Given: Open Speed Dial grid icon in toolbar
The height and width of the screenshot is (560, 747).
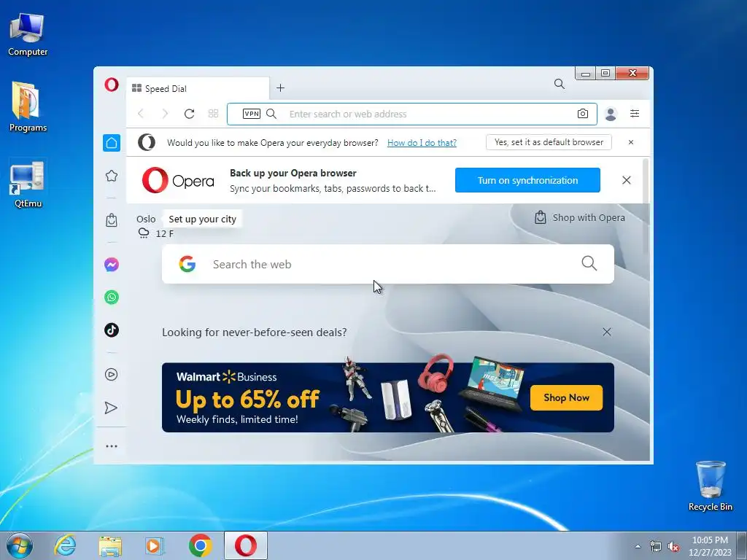Looking at the screenshot, I should pyautogui.click(x=214, y=114).
